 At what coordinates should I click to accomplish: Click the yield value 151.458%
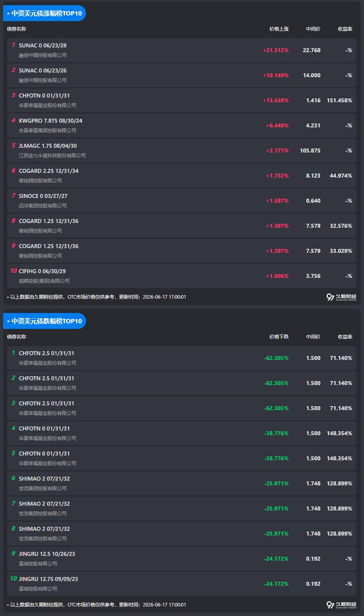tap(339, 100)
